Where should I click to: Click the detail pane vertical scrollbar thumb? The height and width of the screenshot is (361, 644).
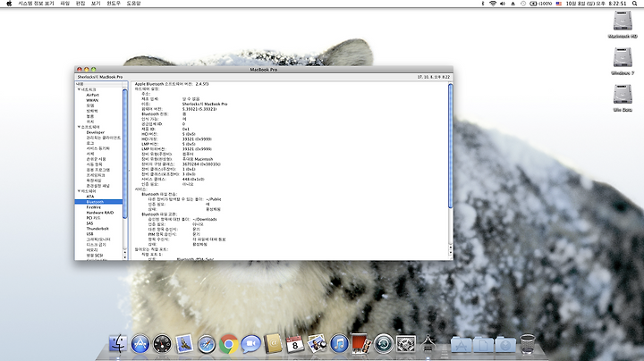450,146
